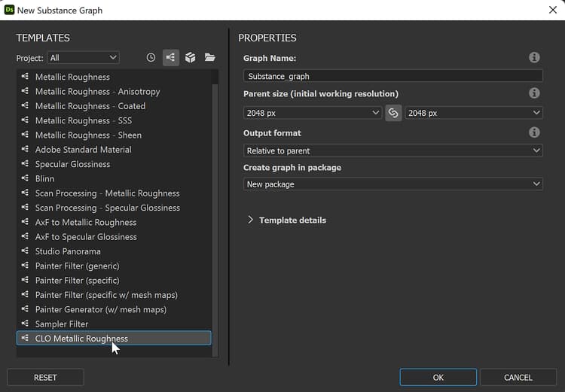Screen dimensions: 565x392
Task: Click the OK button
Action: click(x=438, y=377)
